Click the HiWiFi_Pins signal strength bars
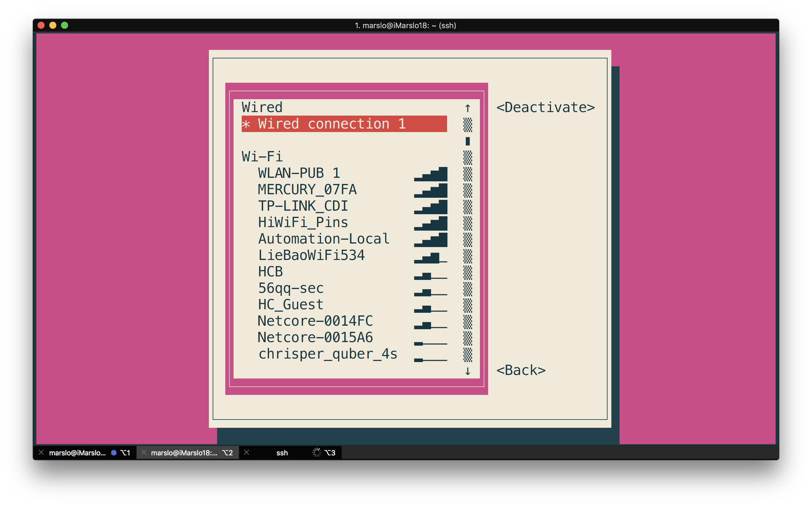 click(430, 223)
